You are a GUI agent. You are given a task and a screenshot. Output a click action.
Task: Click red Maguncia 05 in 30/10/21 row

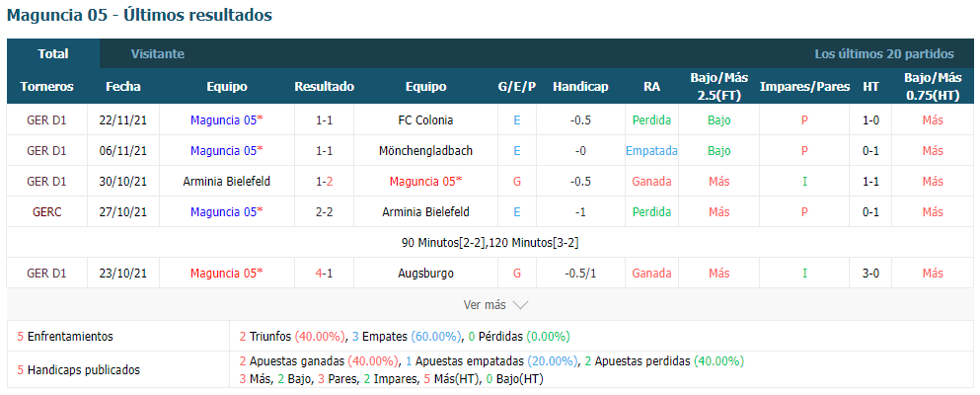point(425,182)
